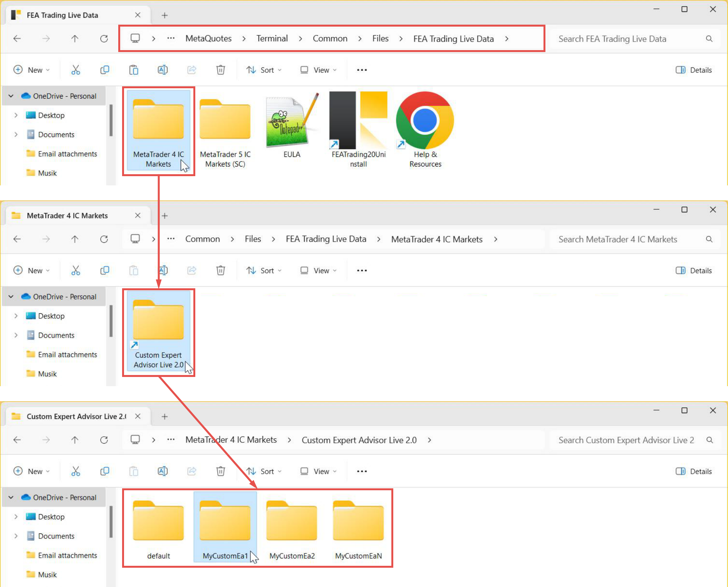Image resolution: width=728 pixels, height=587 pixels.
Task: Open View dropdown in FEA Trading Live Data window
Action: pyautogui.click(x=319, y=70)
